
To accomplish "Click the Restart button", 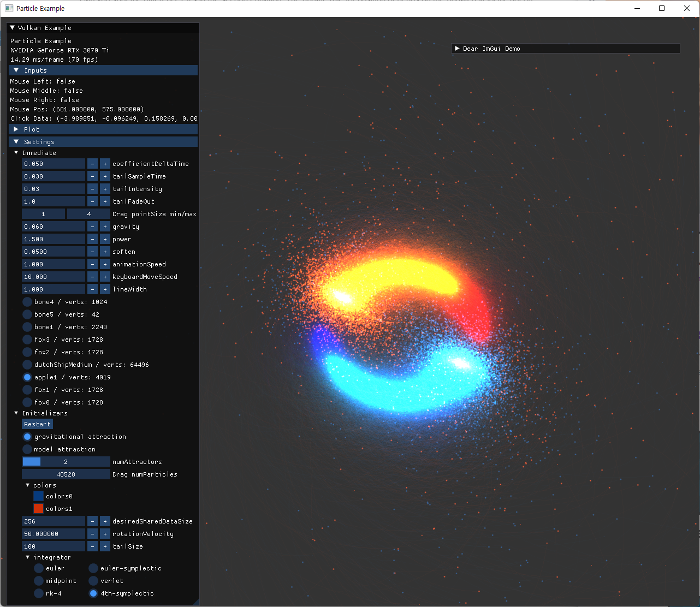I will (x=37, y=424).
